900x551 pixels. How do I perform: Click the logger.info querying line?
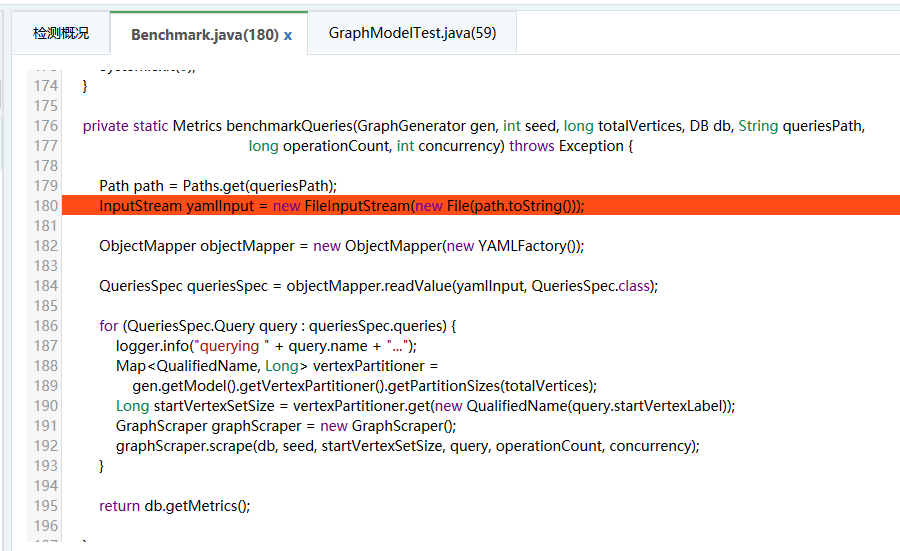pos(266,346)
